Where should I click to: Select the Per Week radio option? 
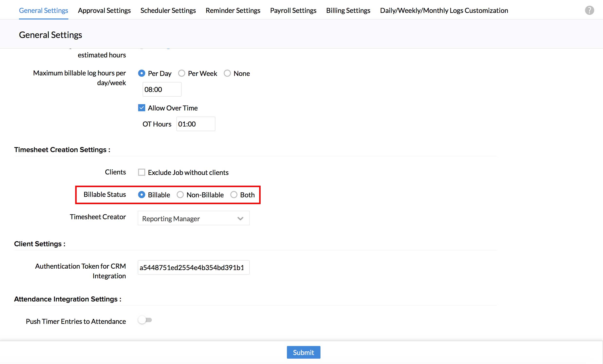182,73
